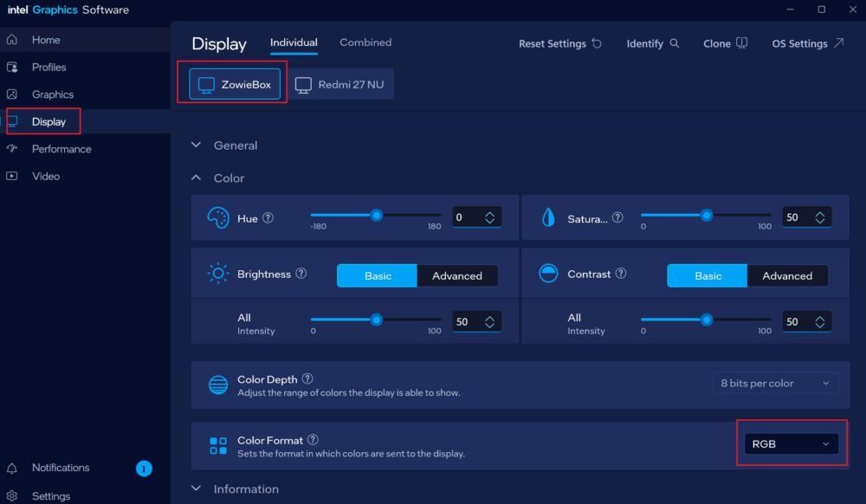Switch Brightness to Advanced mode

click(457, 276)
